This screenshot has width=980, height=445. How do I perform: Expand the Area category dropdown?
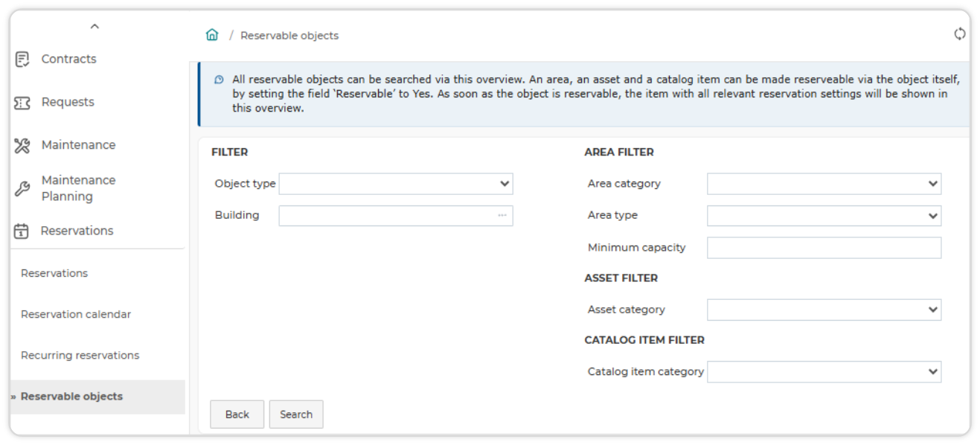point(824,184)
